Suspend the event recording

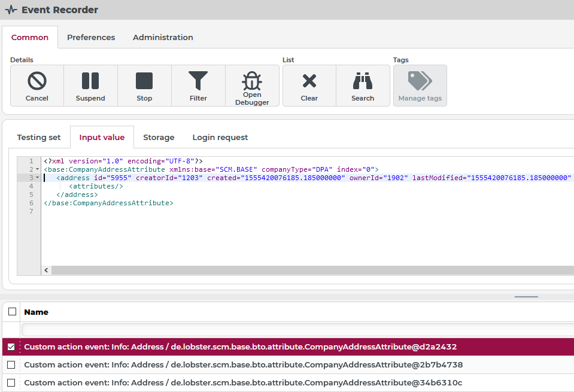[90, 86]
